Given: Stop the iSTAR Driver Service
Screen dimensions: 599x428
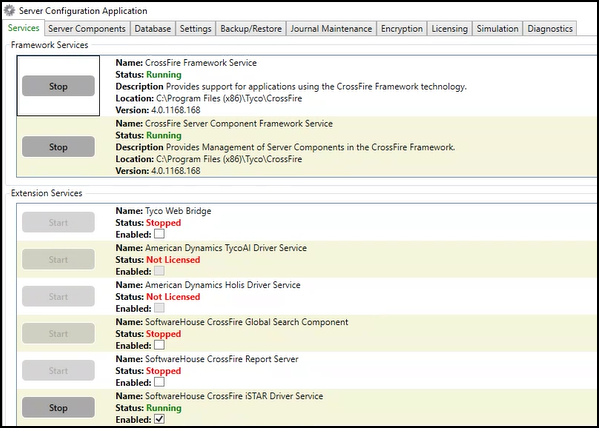Looking at the screenshot, I should point(58,407).
